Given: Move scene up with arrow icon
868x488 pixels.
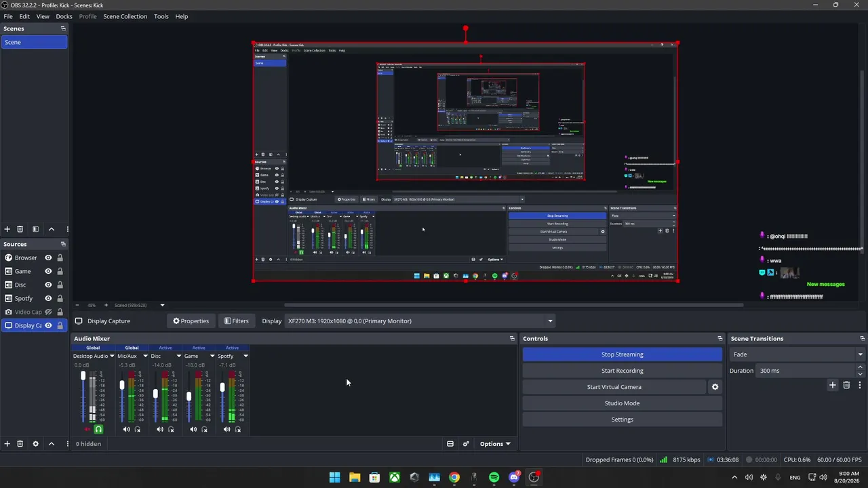Looking at the screenshot, I should point(51,229).
